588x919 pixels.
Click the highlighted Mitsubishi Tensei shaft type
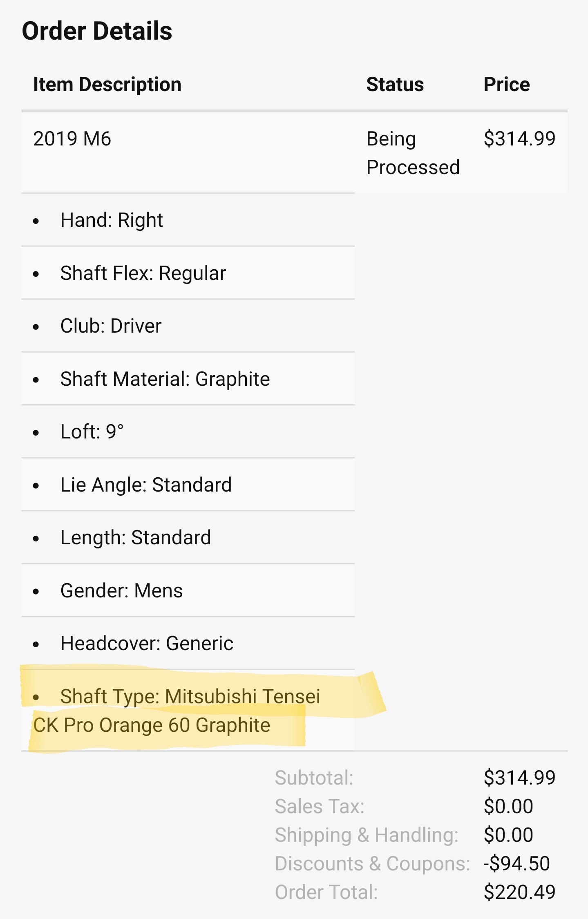(177, 711)
